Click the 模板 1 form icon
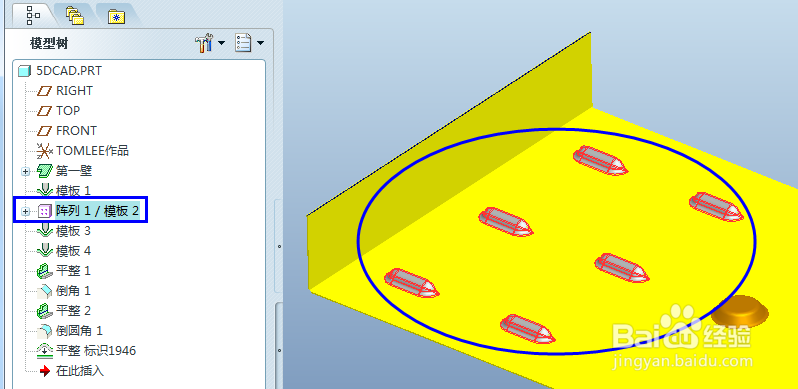 click(x=45, y=191)
